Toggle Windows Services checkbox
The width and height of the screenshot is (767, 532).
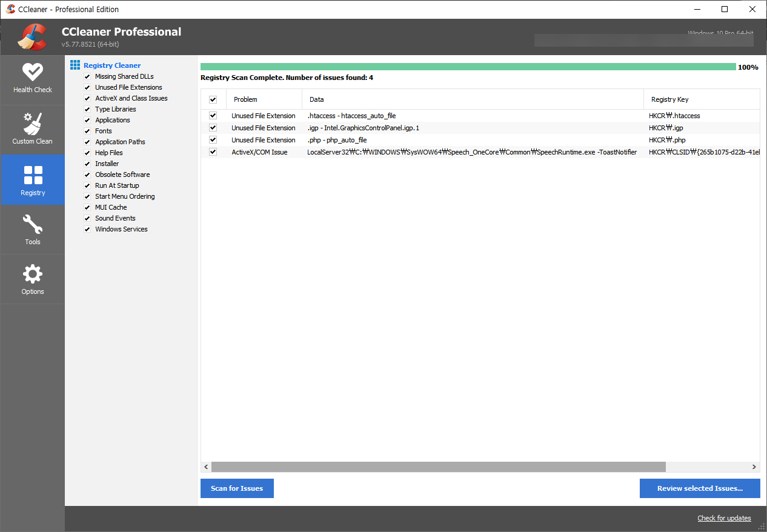87,230
